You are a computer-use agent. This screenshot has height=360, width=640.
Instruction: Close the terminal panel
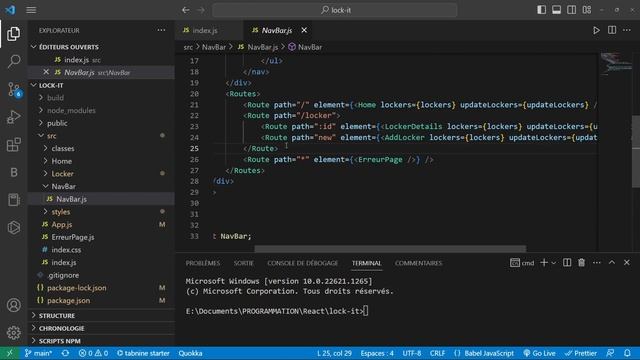pyautogui.click(x=627, y=263)
